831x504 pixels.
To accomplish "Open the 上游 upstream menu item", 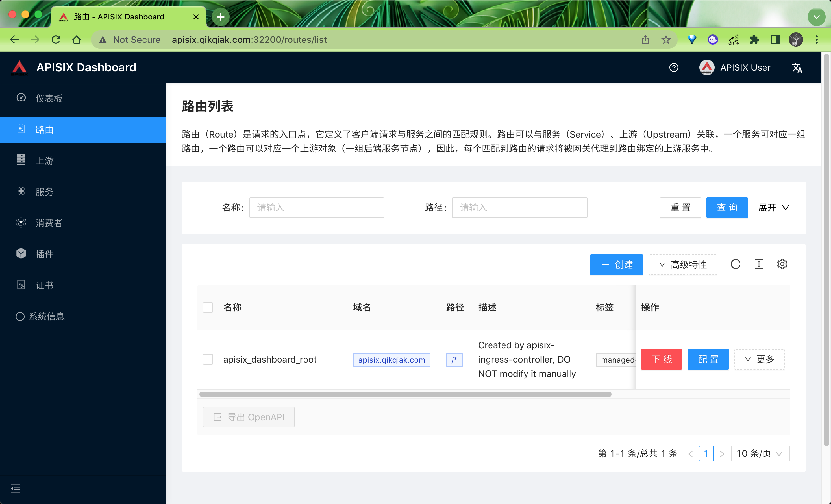I will (x=83, y=160).
